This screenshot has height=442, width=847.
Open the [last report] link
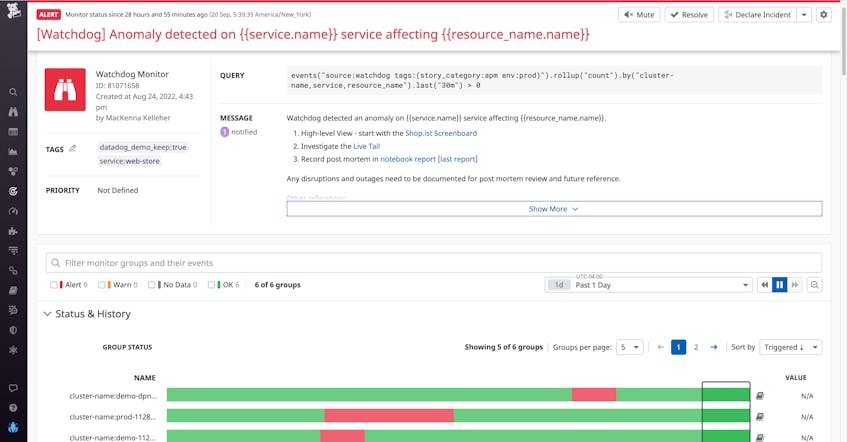458,159
